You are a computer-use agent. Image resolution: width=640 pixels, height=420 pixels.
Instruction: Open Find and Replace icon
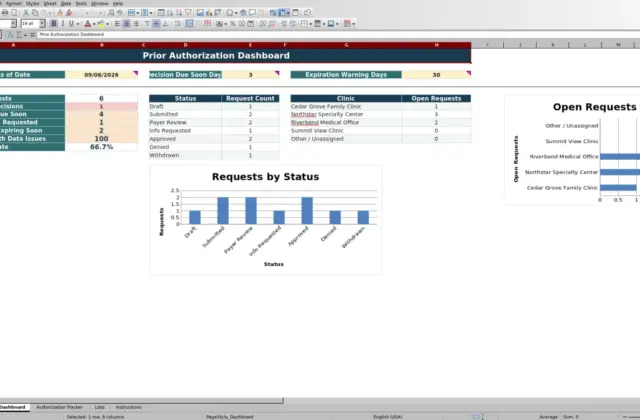[x=111, y=13]
